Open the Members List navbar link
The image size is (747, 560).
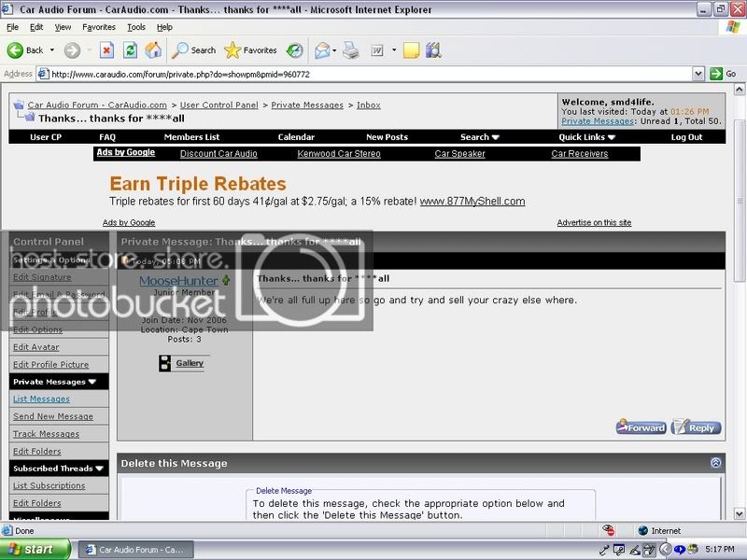pos(191,137)
